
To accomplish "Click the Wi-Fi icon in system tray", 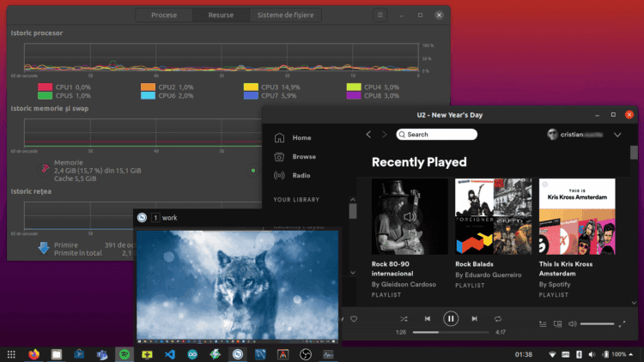I will (552, 354).
